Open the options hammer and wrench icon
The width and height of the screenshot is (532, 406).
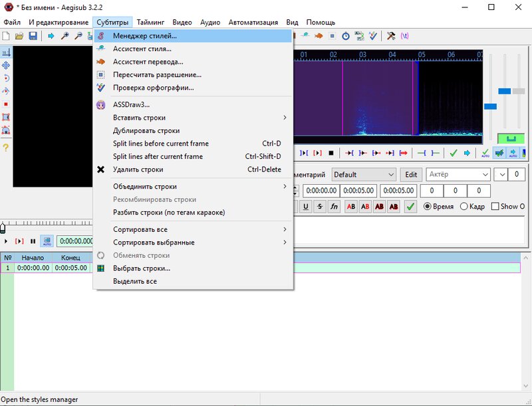pyautogui.click(x=391, y=36)
